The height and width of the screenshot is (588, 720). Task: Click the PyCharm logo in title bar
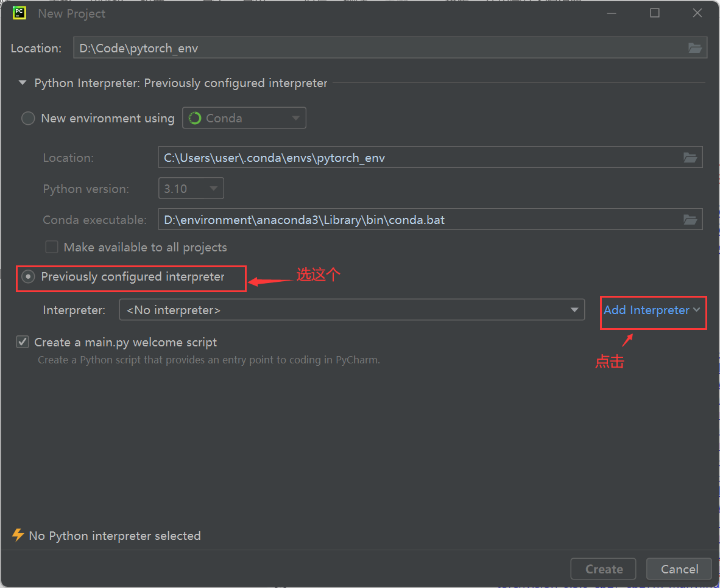[19, 13]
